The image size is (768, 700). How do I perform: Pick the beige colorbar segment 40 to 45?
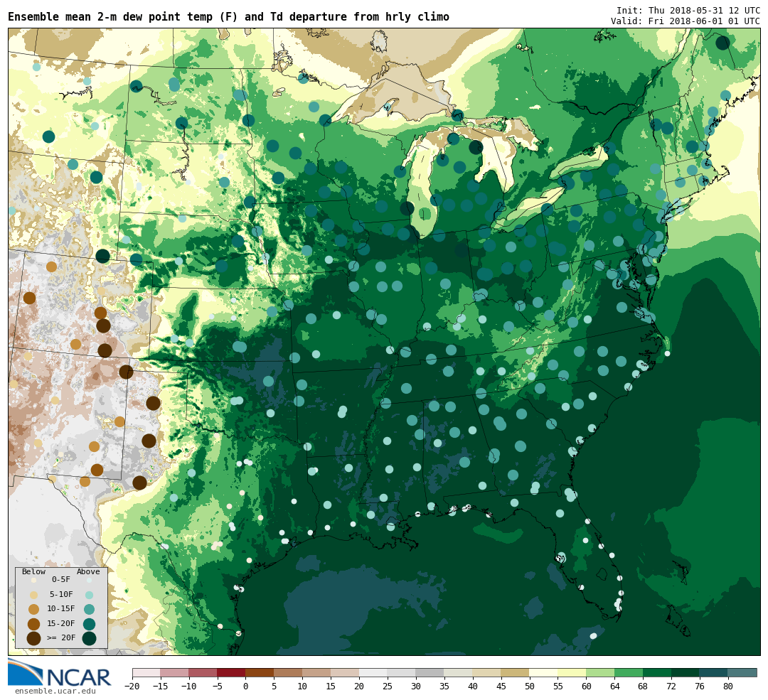point(487,672)
